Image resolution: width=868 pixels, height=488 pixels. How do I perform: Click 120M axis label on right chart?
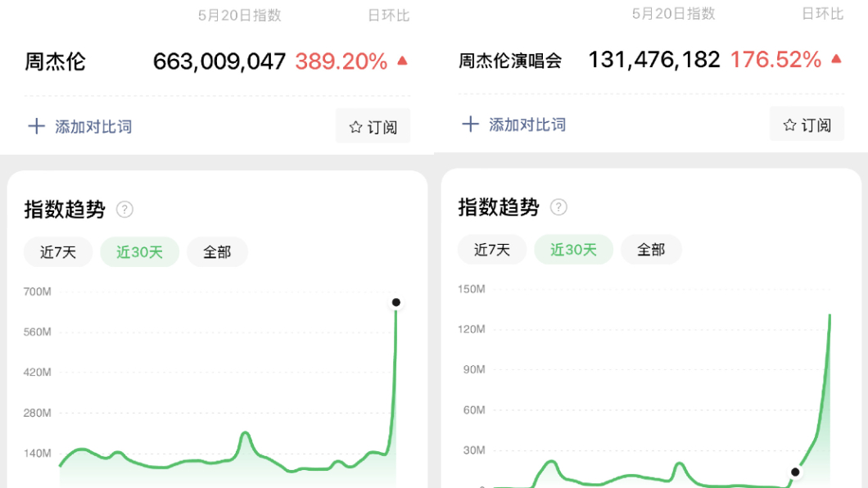click(471, 329)
